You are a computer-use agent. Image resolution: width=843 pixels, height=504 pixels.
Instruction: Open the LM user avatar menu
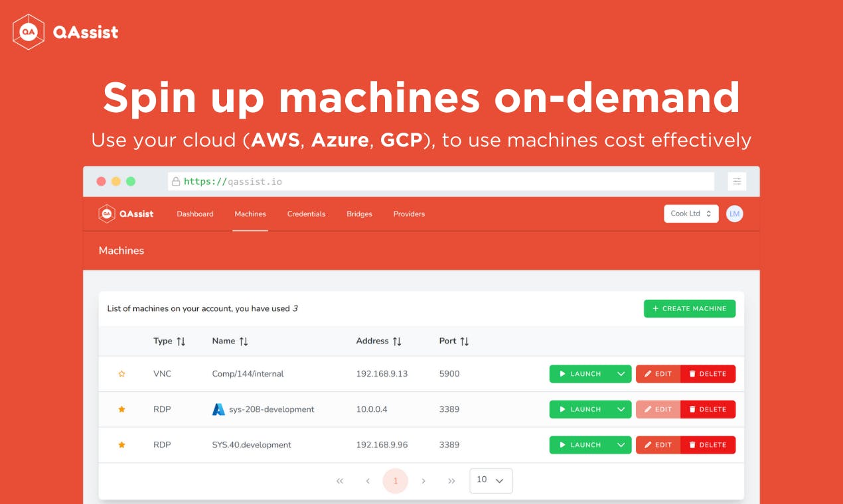pyautogui.click(x=734, y=214)
